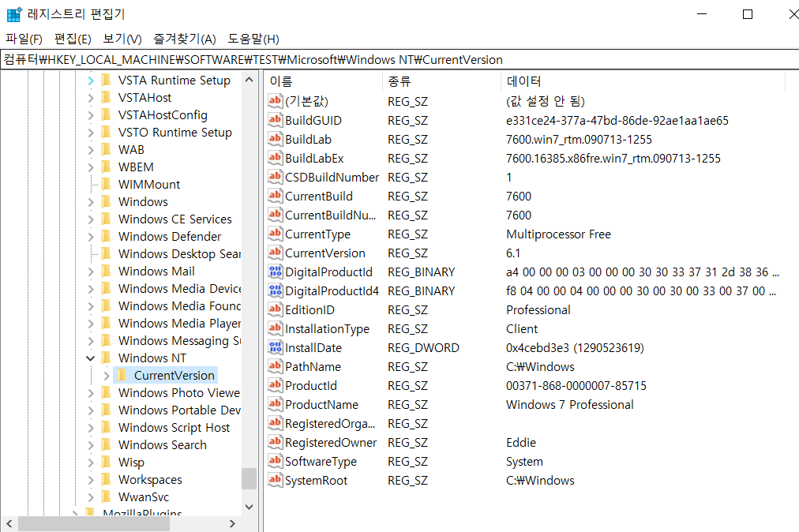Click the BuildGUID string value icon

click(276, 120)
